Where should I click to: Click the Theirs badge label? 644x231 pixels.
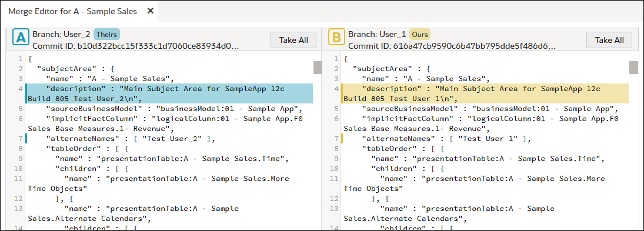coord(106,34)
